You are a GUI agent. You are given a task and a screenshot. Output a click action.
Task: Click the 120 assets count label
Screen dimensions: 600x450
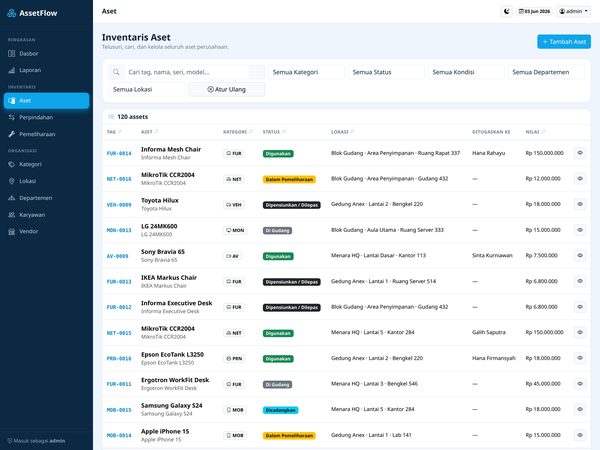click(x=132, y=117)
